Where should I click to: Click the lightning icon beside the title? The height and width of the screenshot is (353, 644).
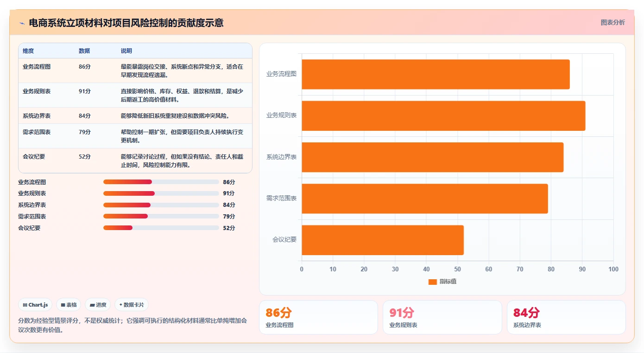tap(22, 23)
